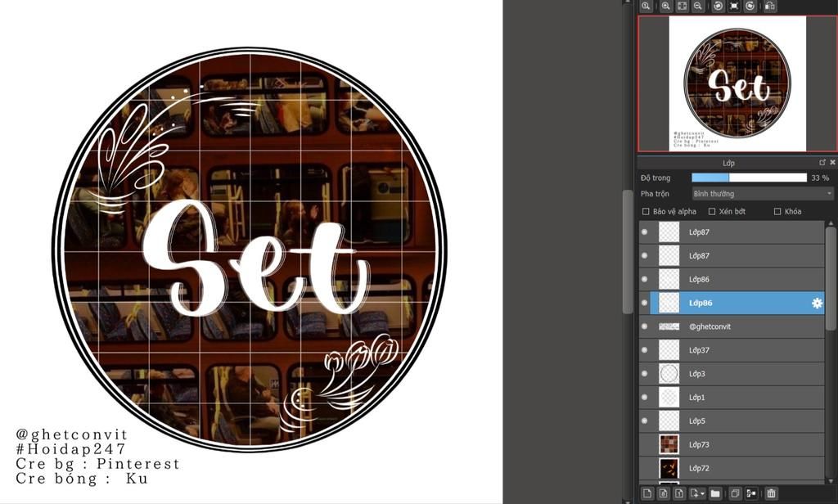Click the zoom in magnifier icon
The image size is (838, 504).
[665, 6]
